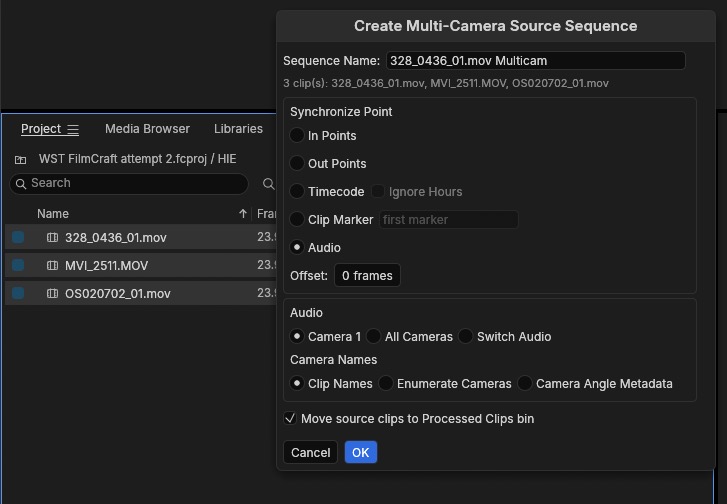Image resolution: width=727 pixels, height=504 pixels.
Task: Select the OS020702_01.mov clip row
Action: click(x=141, y=293)
